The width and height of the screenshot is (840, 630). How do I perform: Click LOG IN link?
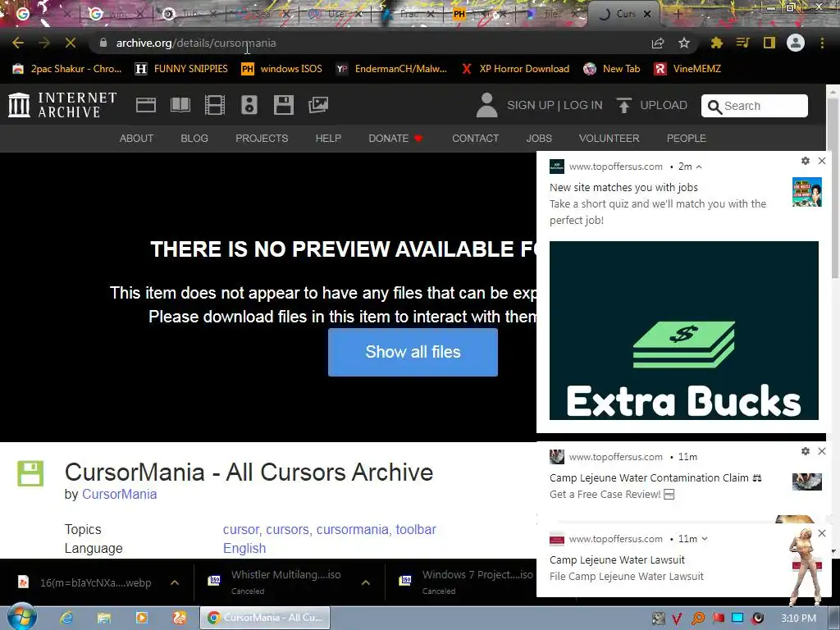pos(583,105)
